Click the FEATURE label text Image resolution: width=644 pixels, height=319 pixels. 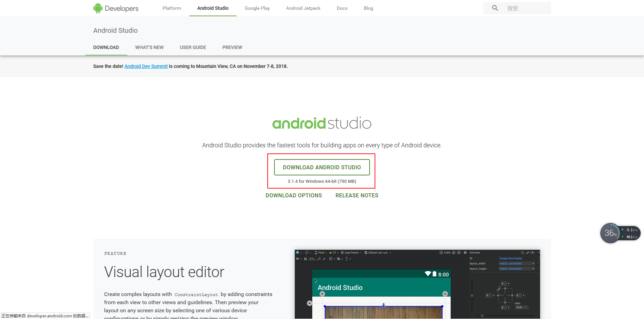(115, 253)
